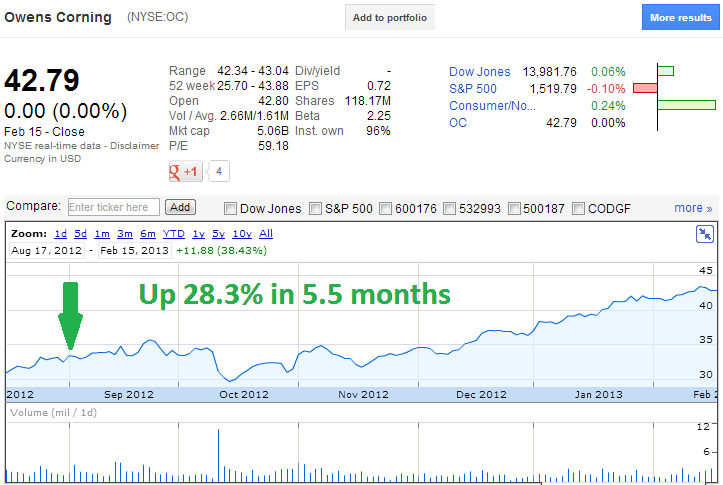
Task: Click the EPS value 0.72
Action: coord(379,86)
